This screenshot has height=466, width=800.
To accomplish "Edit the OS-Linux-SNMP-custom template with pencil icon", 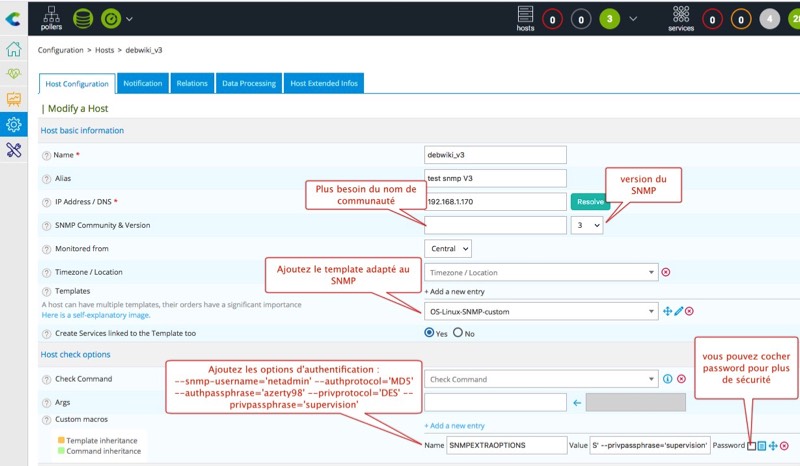I will pos(679,311).
